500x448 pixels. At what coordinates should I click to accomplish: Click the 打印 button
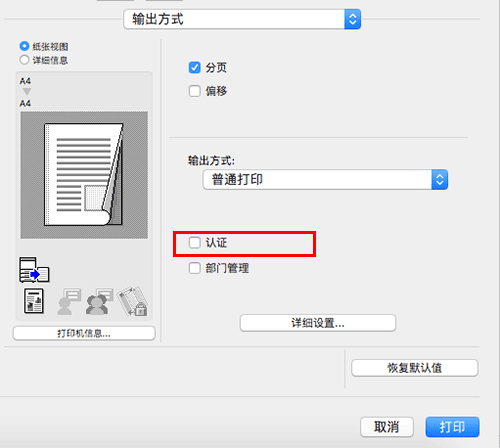coord(452,427)
